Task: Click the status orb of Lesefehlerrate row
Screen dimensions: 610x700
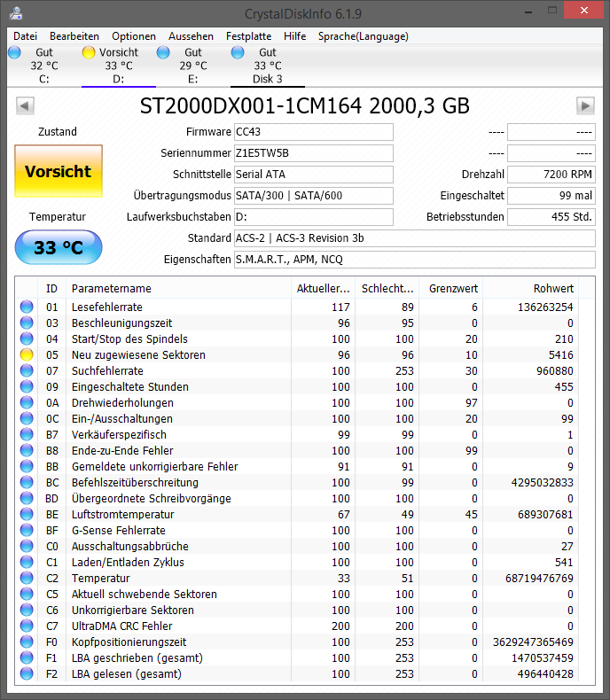Action: point(27,307)
